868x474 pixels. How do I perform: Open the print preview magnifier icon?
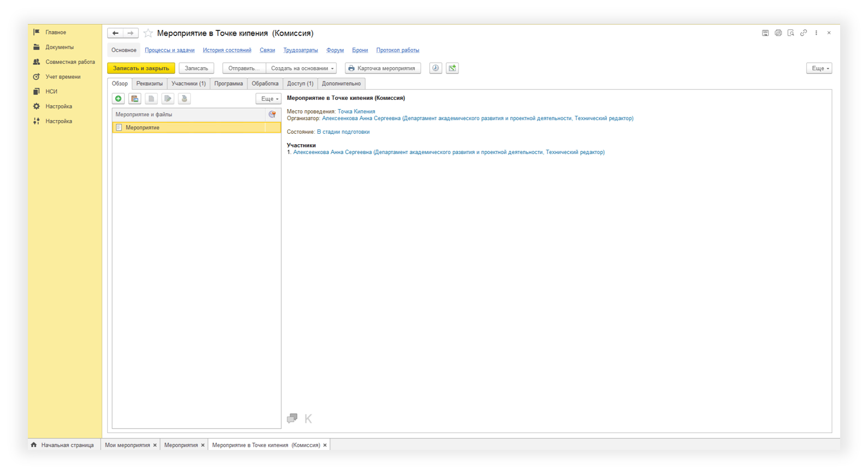[x=790, y=33]
